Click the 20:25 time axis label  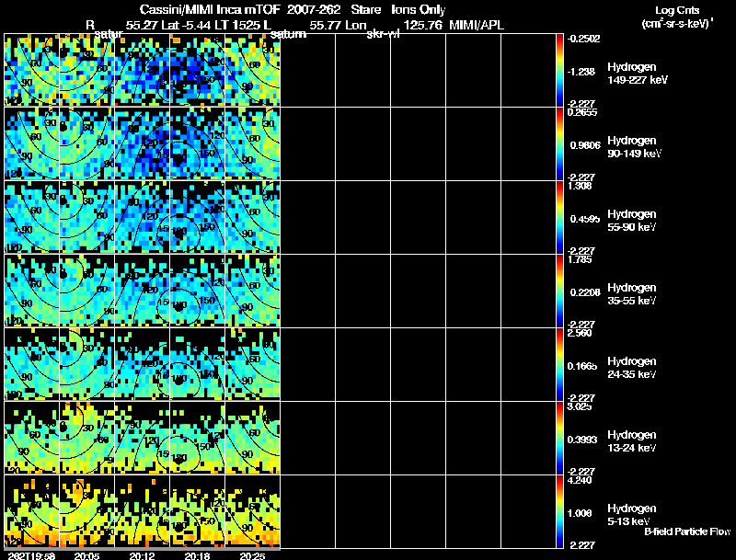[252, 554]
